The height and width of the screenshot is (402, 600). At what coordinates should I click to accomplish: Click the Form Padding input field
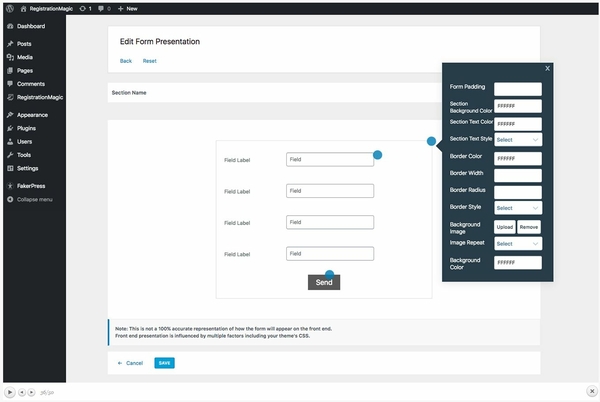[x=517, y=89]
